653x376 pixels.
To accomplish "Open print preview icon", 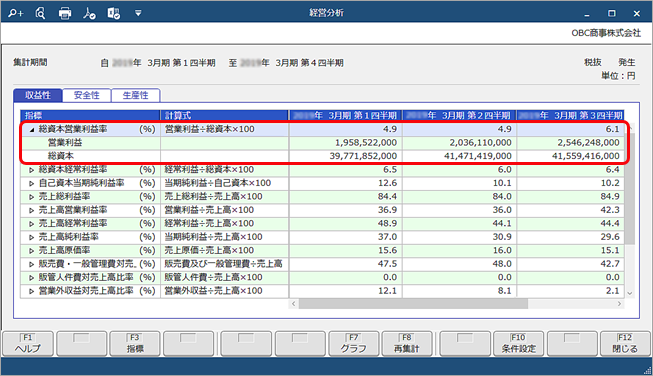I will 40,13.
